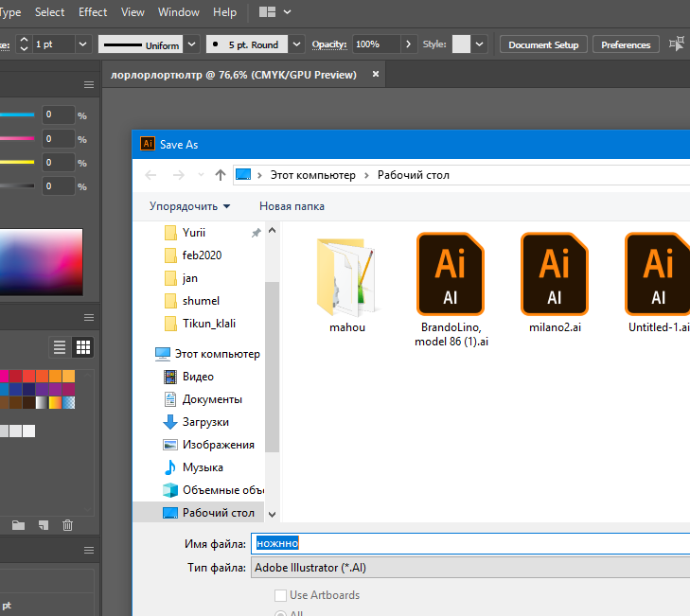
Task: Click the Opacity 100% field
Action: point(376,44)
